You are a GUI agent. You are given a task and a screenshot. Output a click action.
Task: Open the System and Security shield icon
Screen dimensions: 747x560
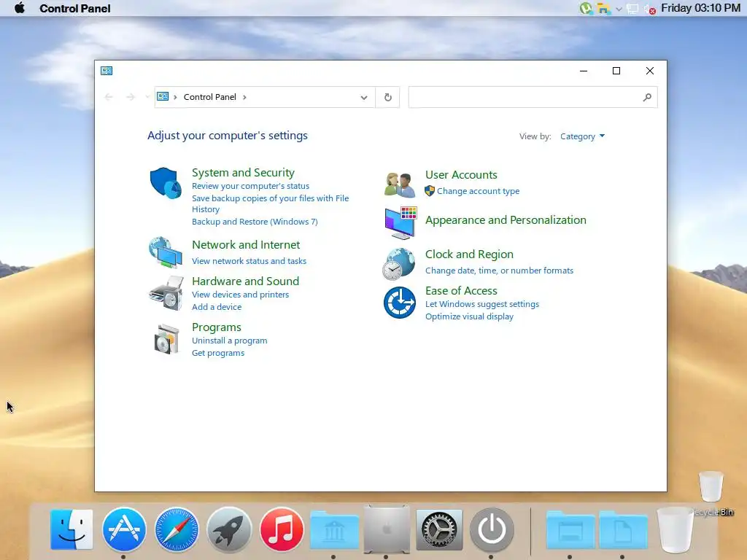(x=166, y=182)
